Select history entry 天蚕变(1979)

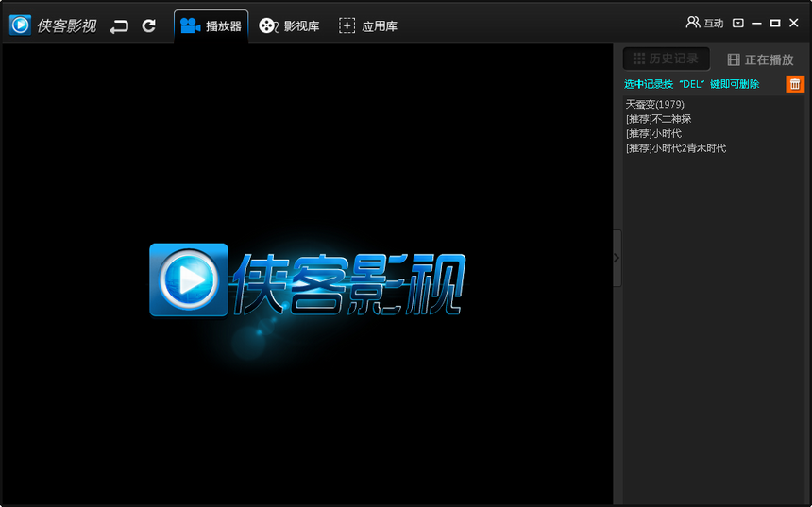click(654, 104)
